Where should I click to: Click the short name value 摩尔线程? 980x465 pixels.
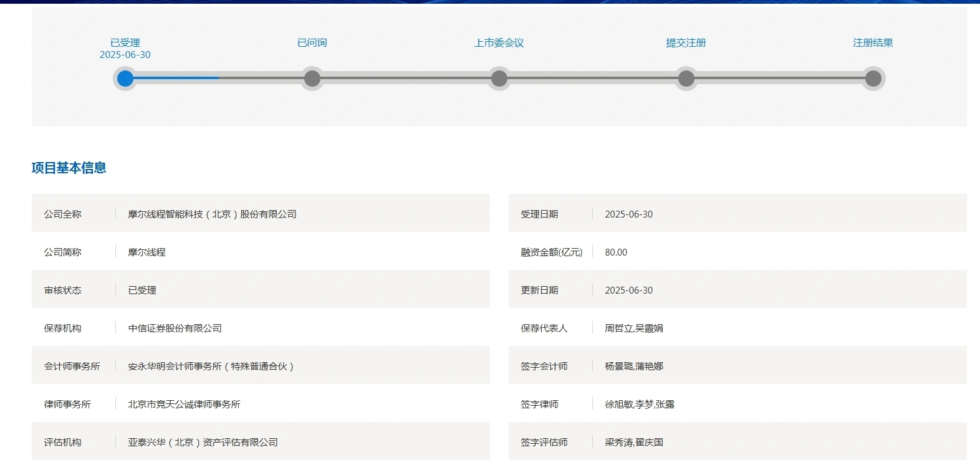tap(147, 252)
